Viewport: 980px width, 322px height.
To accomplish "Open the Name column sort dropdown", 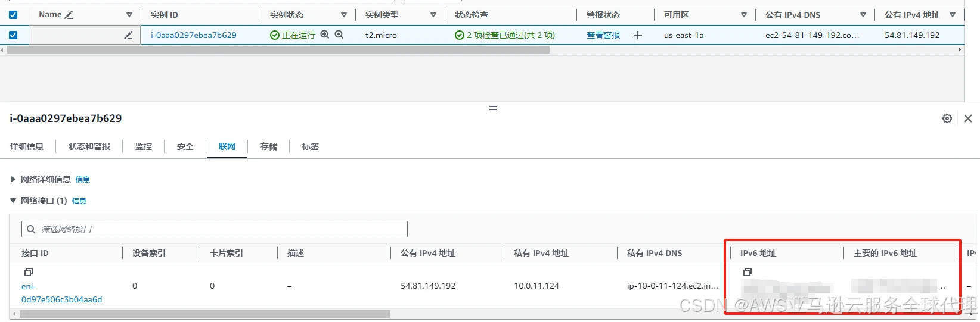I will [129, 15].
